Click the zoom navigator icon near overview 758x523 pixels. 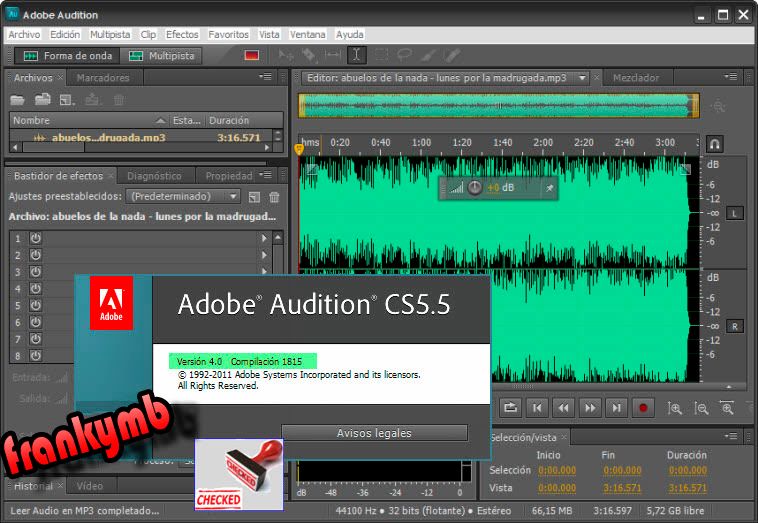click(x=718, y=105)
